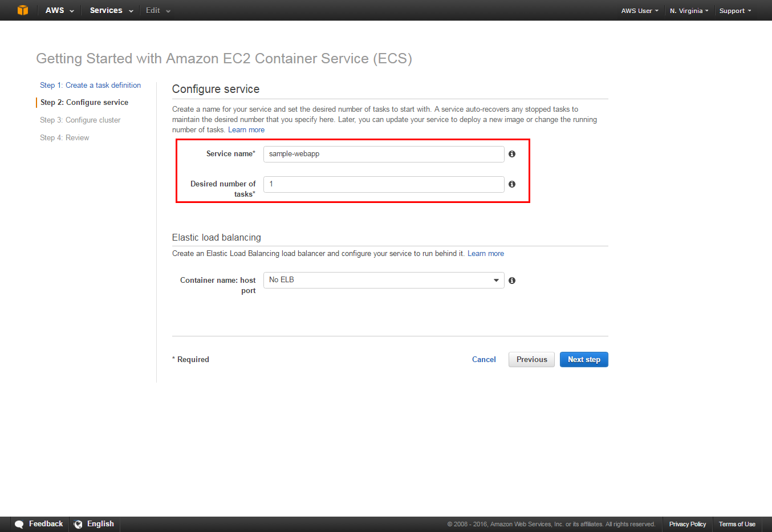Click the globe language icon
This screenshot has height=532, width=772.
click(78, 524)
